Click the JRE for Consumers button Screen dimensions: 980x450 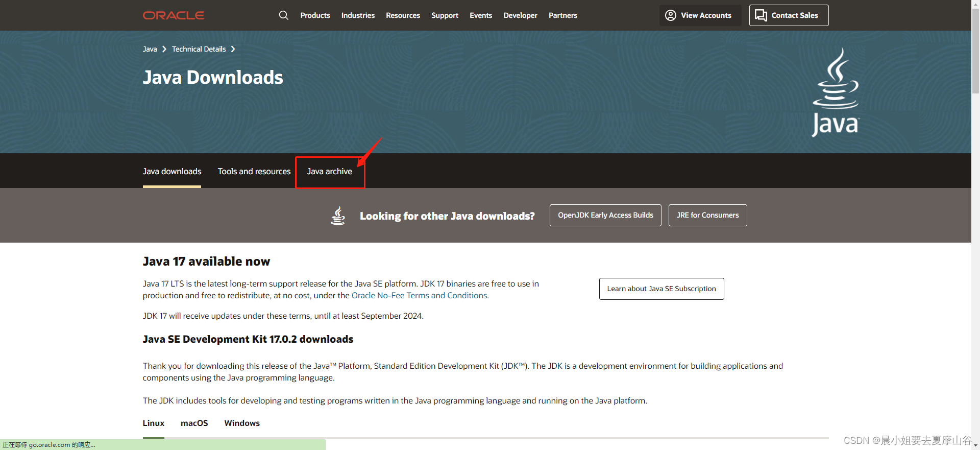707,216
